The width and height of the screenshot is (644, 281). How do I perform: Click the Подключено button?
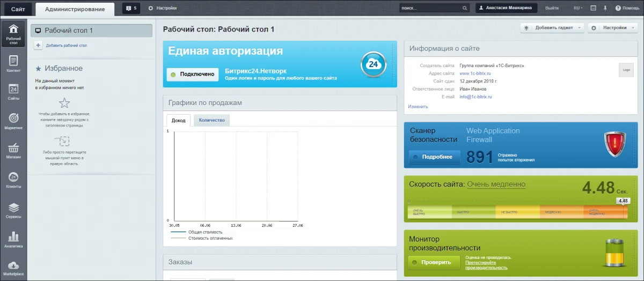(x=193, y=74)
